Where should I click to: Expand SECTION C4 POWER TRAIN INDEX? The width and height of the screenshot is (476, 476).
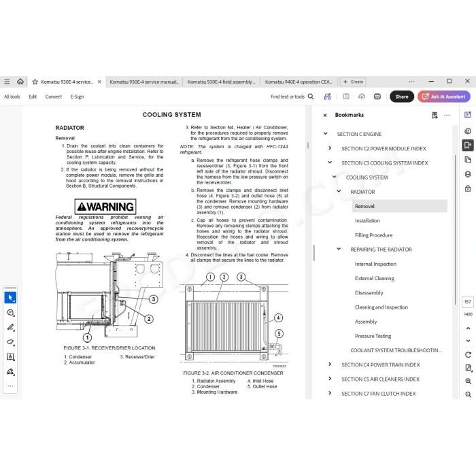coord(330,364)
